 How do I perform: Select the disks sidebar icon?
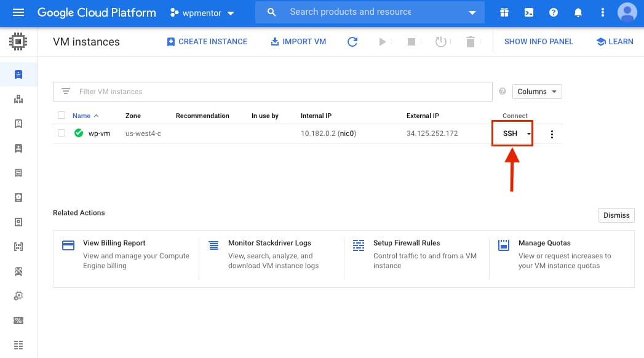18,197
